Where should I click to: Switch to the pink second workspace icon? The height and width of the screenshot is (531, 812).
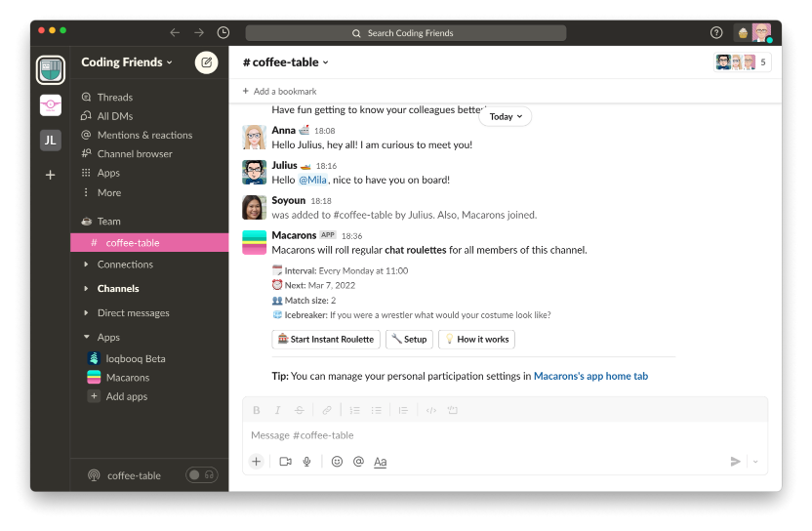pyautogui.click(x=51, y=105)
